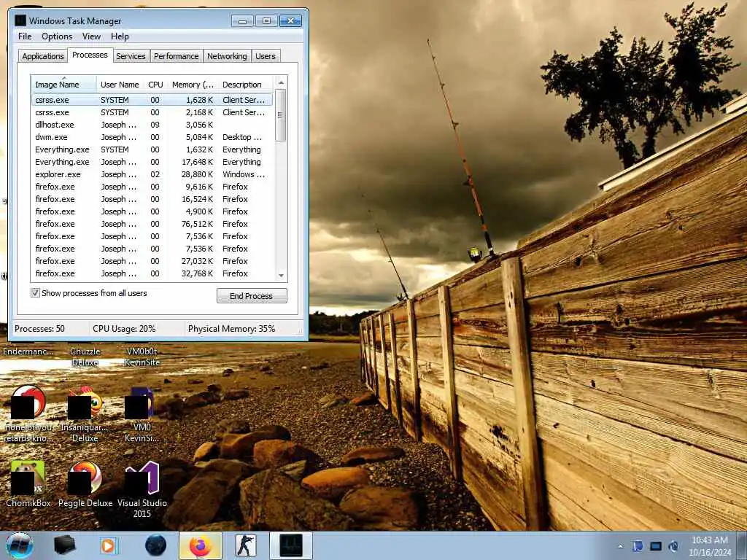
Task: Select the VM0b0t KevinSite desktop label
Action: 142,357
